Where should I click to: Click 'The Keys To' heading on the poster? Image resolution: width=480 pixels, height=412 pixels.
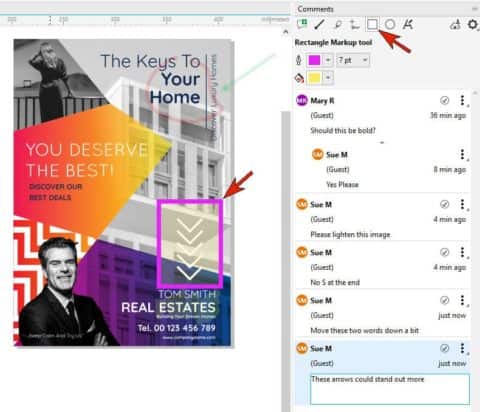[x=150, y=61]
